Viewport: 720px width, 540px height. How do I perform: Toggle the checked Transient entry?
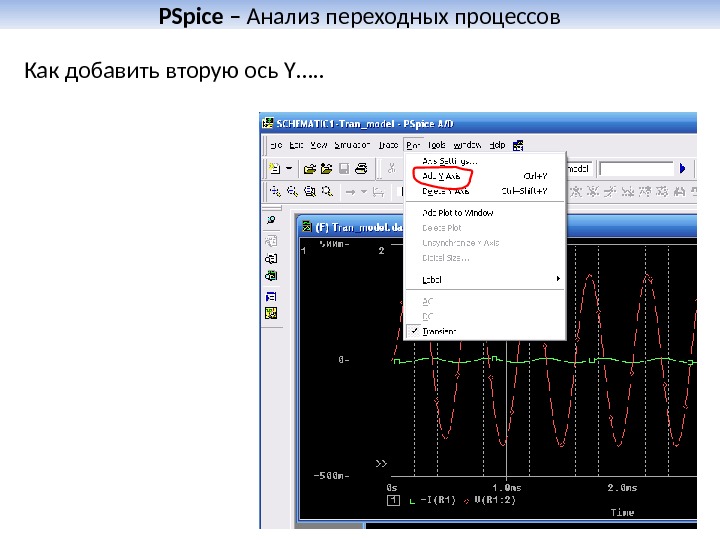(484, 331)
